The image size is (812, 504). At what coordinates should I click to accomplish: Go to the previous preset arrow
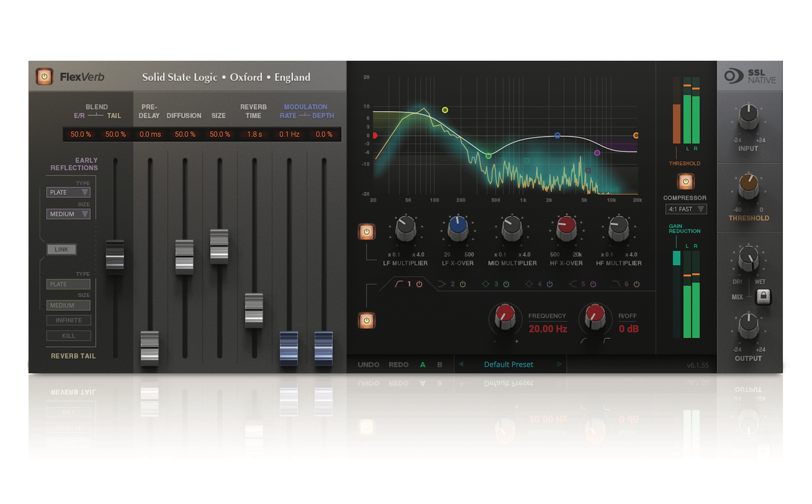click(x=461, y=364)
